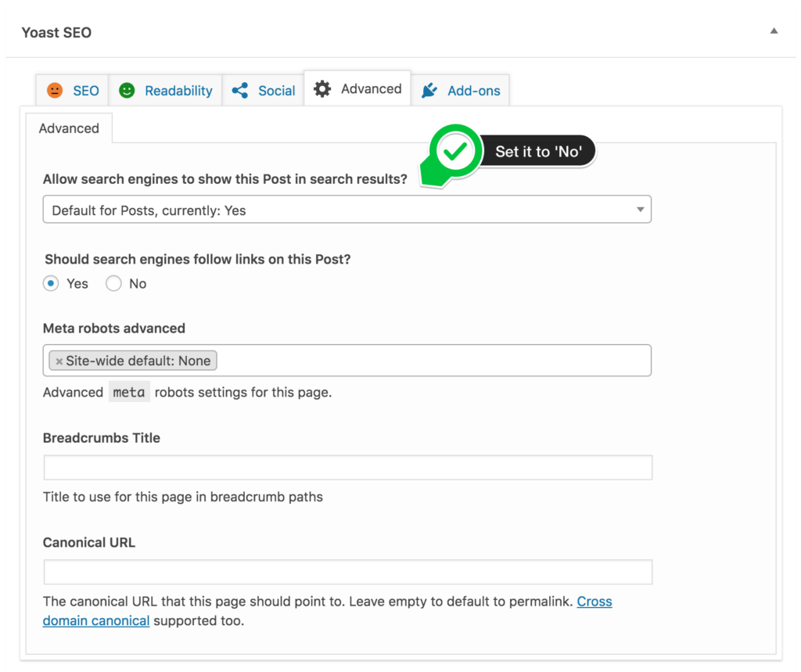Select the Advanced tab with gear
This screenshot has height=672, width=801.
coord(357,88)
